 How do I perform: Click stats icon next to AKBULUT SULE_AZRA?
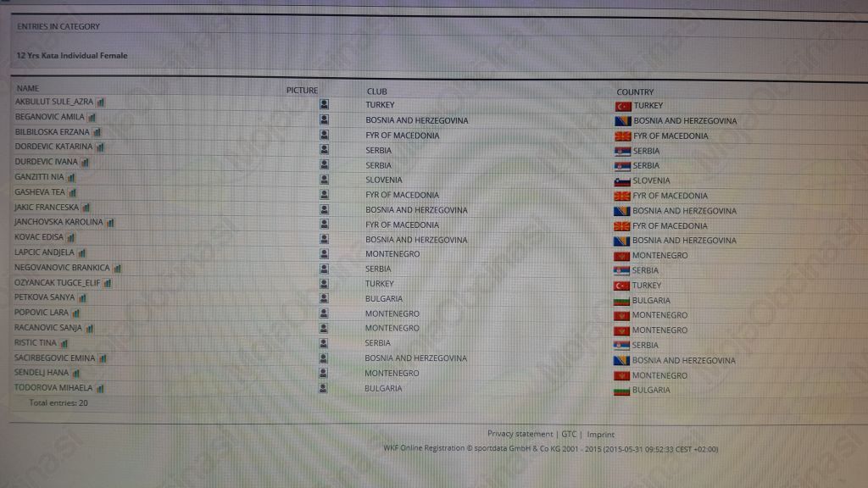[x=100, y=103]
